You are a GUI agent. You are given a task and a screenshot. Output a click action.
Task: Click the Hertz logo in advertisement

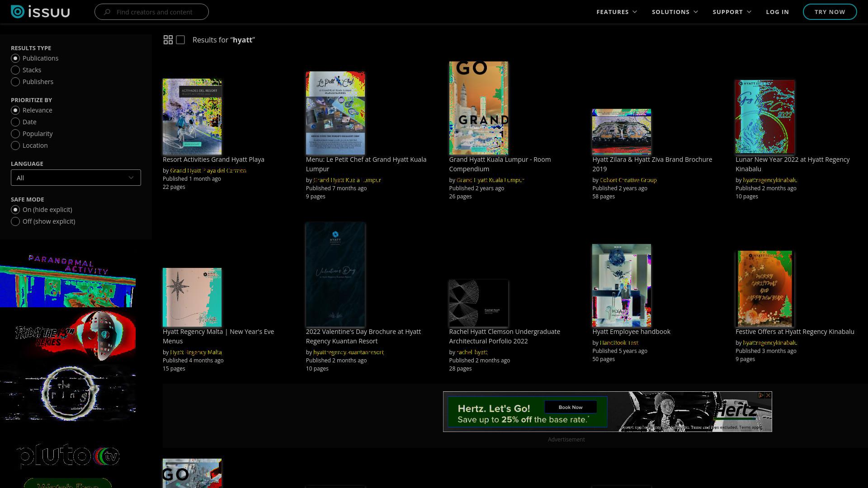pos(736,411)
